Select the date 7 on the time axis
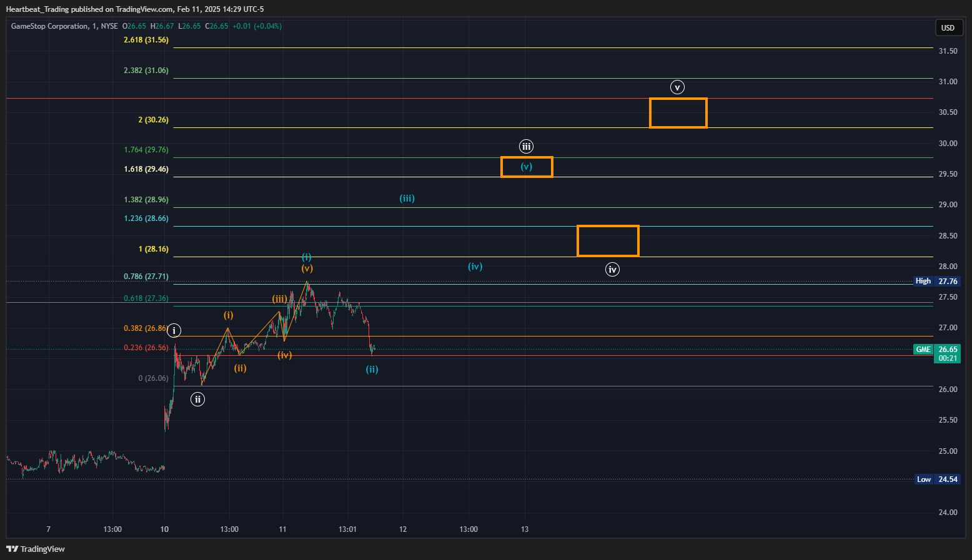The width and height of the screenshot is (972, 560). click(49, 529)
